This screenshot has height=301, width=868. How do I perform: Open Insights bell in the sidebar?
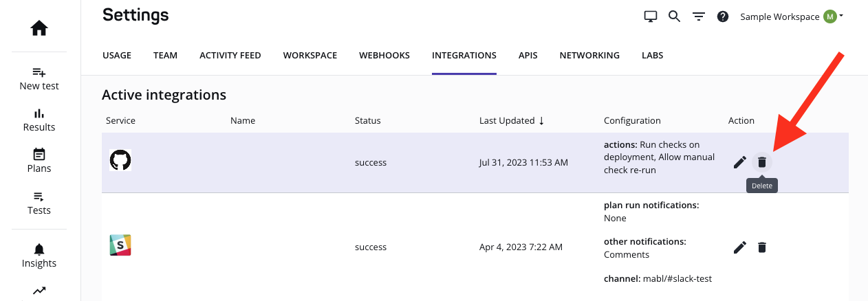(x=39, y=256)
